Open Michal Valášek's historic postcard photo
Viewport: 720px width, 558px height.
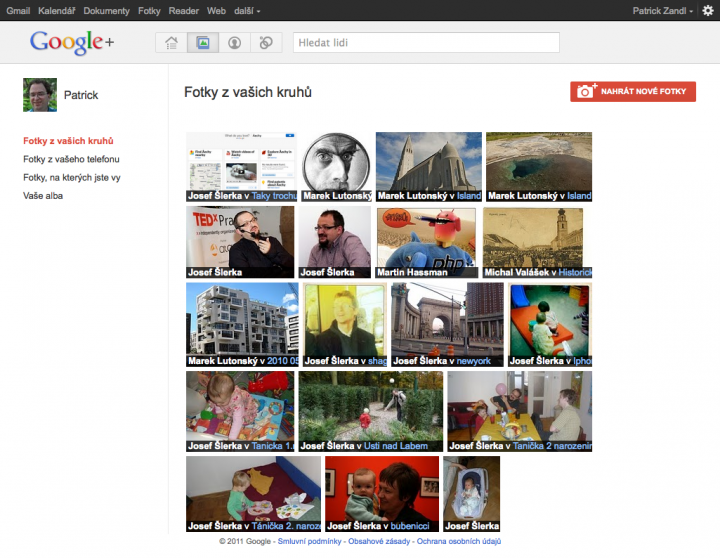(x=537, y=242)
